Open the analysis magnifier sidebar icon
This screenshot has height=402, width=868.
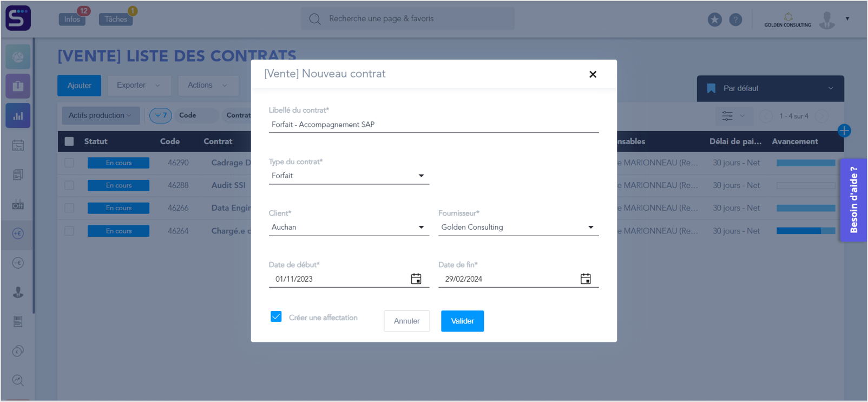click(18, 380)
